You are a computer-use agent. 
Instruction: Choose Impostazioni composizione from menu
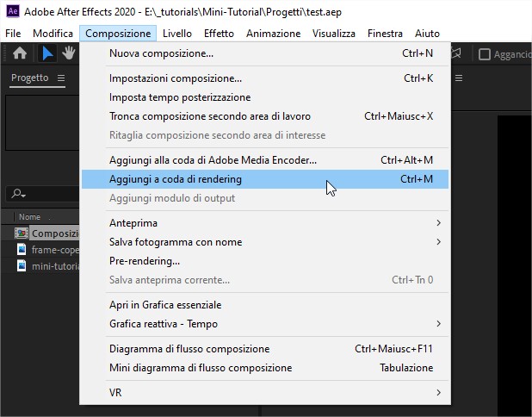pyautogui.click(x=175, y=78)
